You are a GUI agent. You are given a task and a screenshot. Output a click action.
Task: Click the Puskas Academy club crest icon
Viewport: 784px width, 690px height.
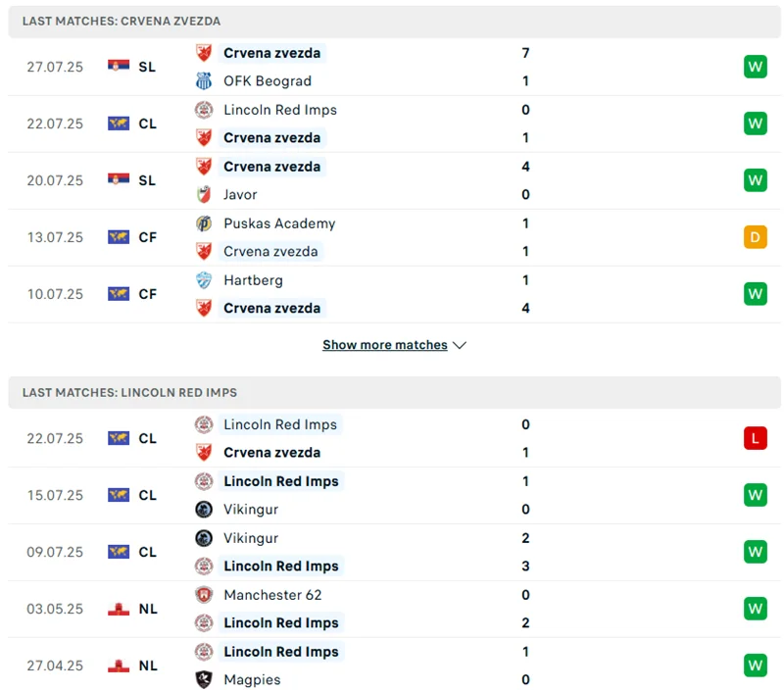pos(204,223)
